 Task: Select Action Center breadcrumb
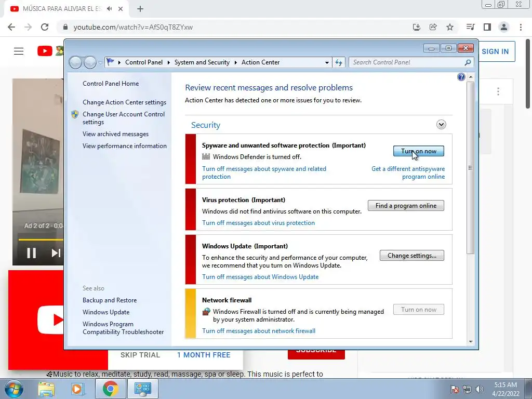click(261, 62)
